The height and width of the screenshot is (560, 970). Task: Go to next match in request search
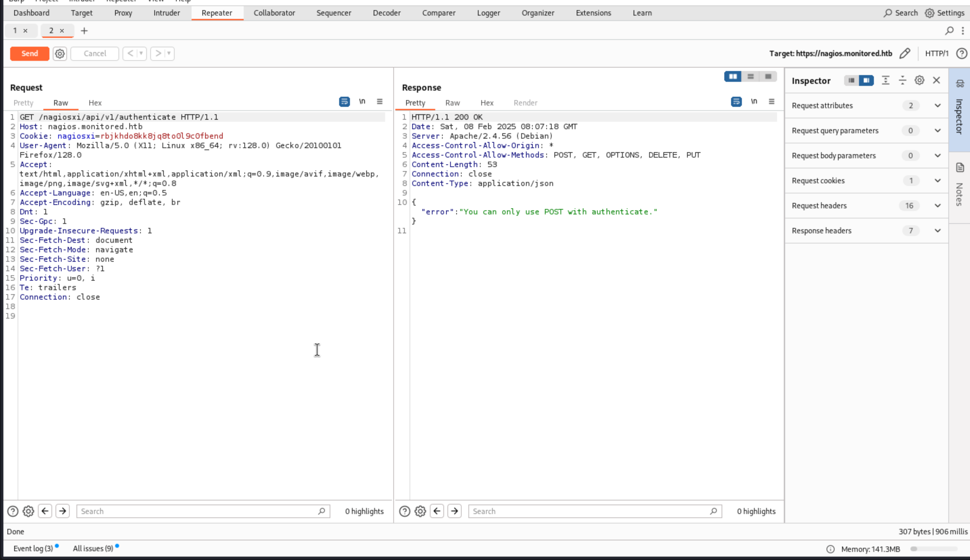click(63, 511)
